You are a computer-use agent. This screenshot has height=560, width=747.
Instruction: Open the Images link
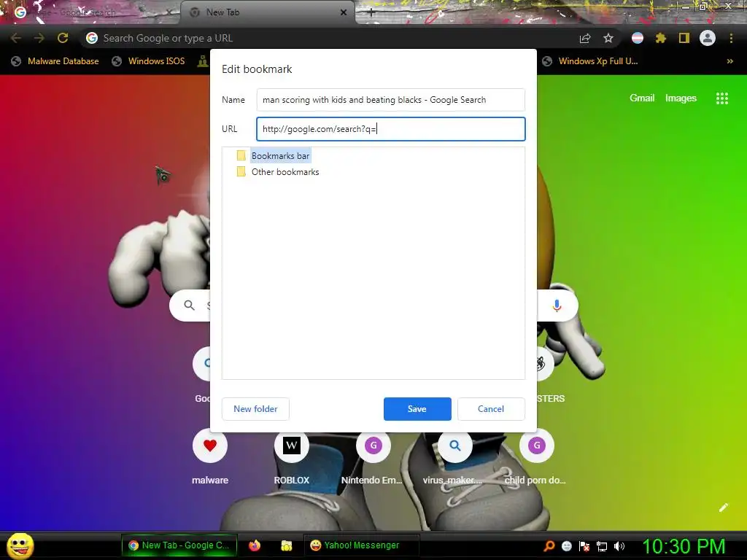coord(681,98)
